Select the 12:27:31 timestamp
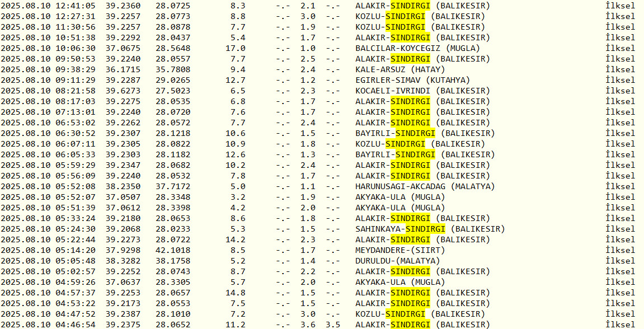644x329 pixels. point(75,17)
